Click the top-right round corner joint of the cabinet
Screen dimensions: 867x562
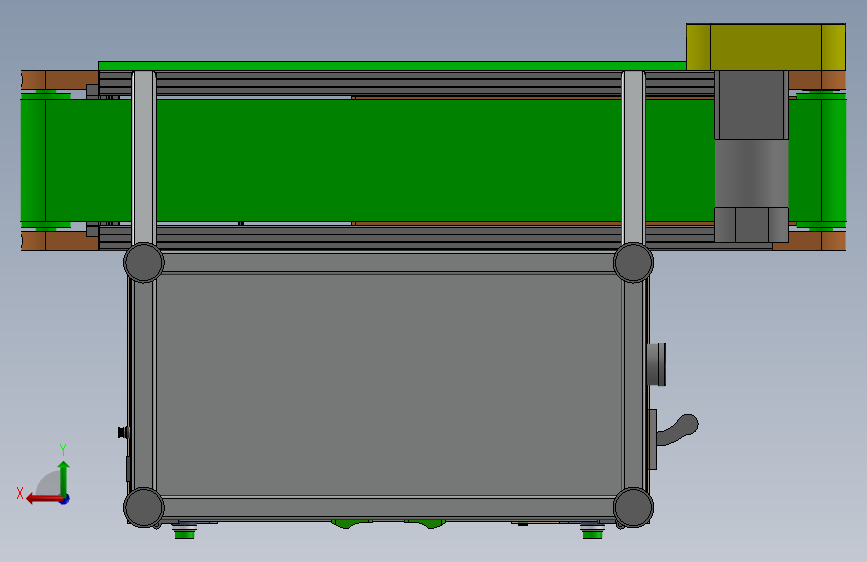coord(634,262)
